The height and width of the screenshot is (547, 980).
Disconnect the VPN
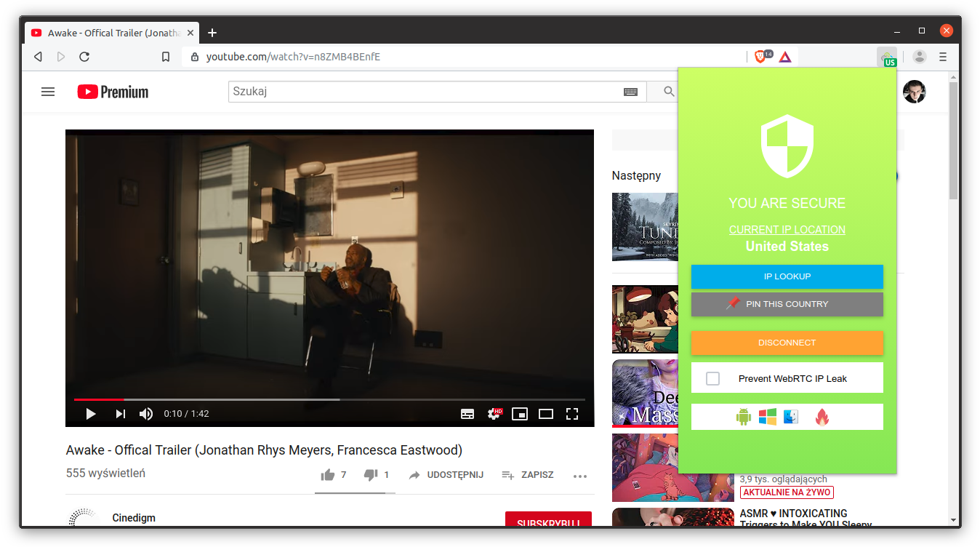(787, 343)
